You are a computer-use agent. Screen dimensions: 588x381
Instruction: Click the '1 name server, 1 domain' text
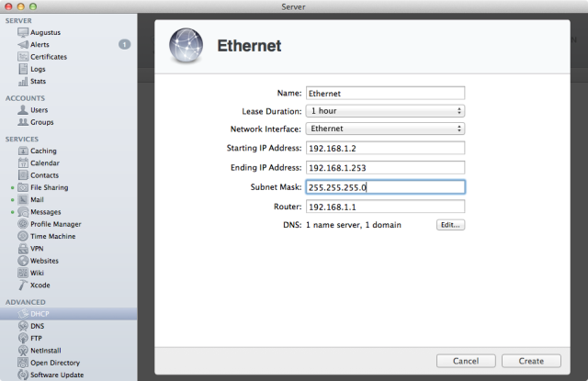354,225
